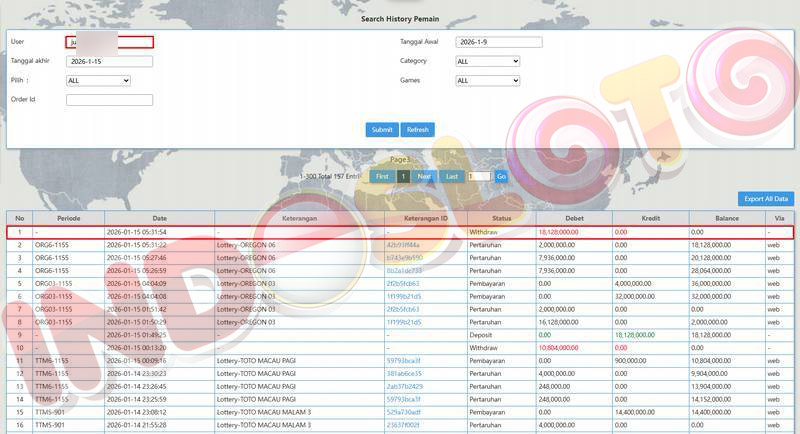800x434 pixels.
Task: Select page 1 in pagination
Action: pos(403,176)
